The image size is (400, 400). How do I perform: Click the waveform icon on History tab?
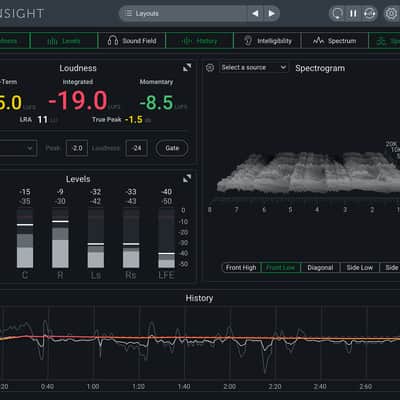click(x=186, y=41)
